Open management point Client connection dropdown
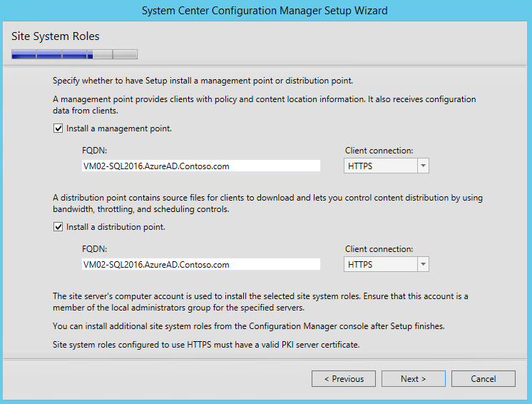 tap(386, 166)
